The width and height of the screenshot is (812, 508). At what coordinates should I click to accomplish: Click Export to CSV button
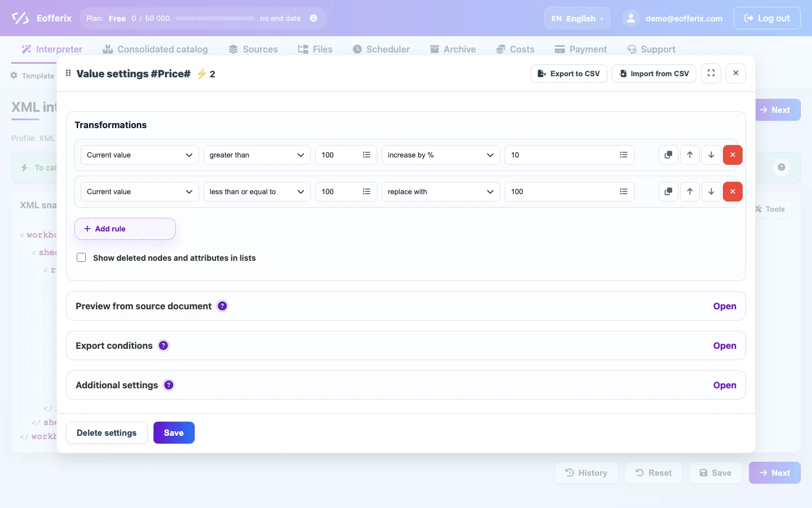tap(569, 73)
